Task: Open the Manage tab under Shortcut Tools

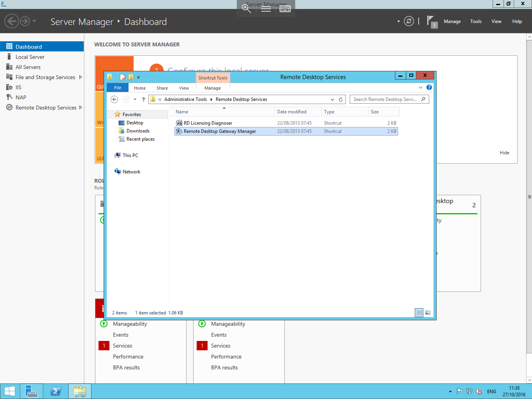Action: pos(213,88)
